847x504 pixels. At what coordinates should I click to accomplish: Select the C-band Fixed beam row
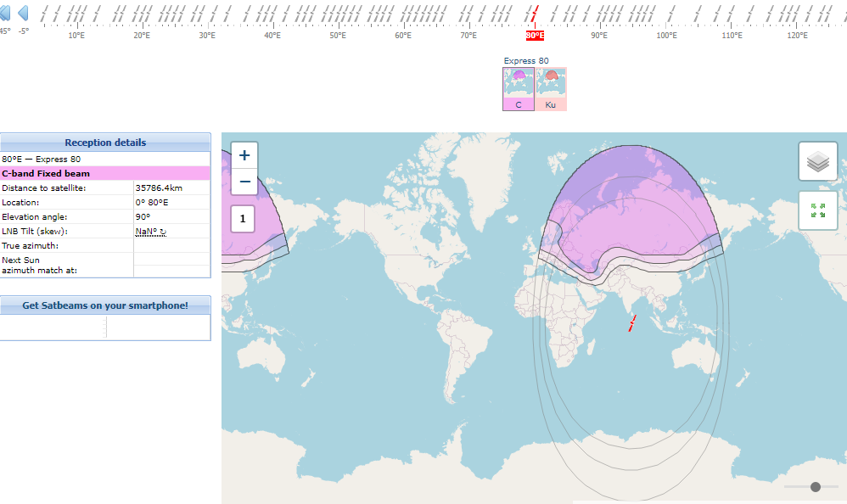[x=105, y=173]
